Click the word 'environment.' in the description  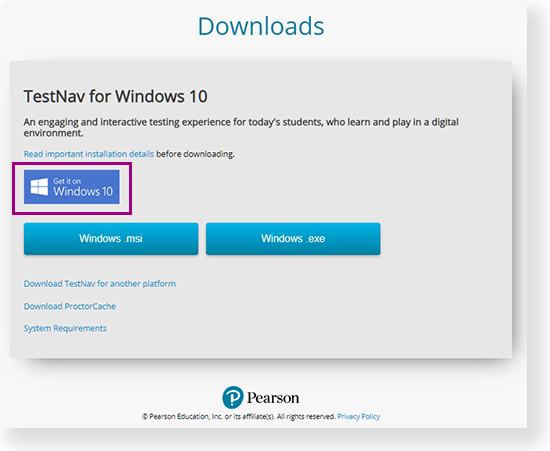[53, 133]
